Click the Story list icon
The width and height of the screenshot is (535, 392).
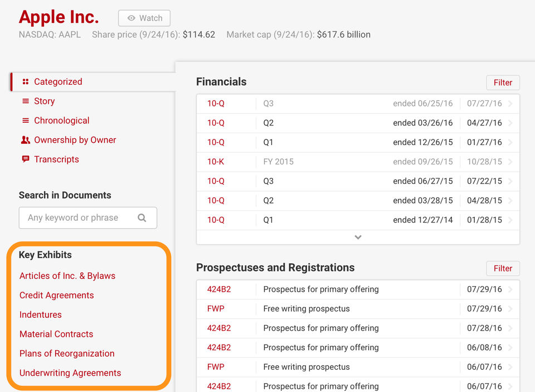coord(26,101)
